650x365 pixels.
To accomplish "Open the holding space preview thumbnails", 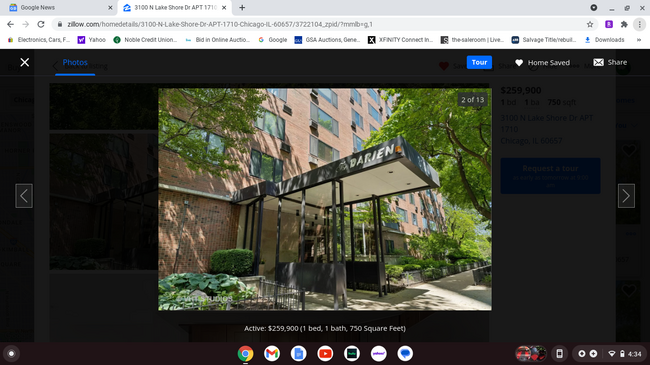I will 531,353.
